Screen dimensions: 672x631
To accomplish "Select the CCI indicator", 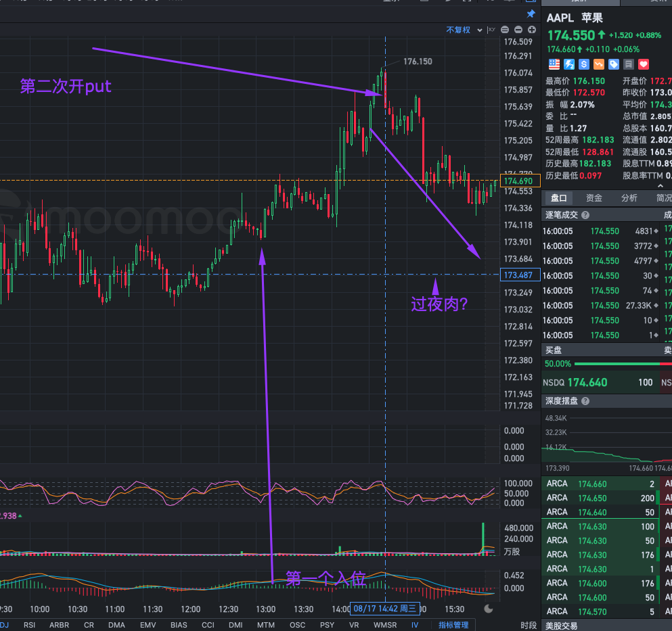I will (208, 625).
